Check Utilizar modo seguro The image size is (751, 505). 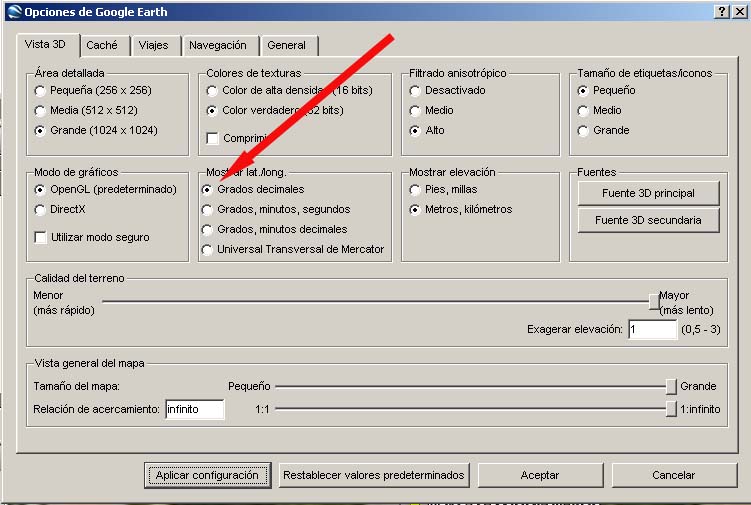click(x=41, y=237)
